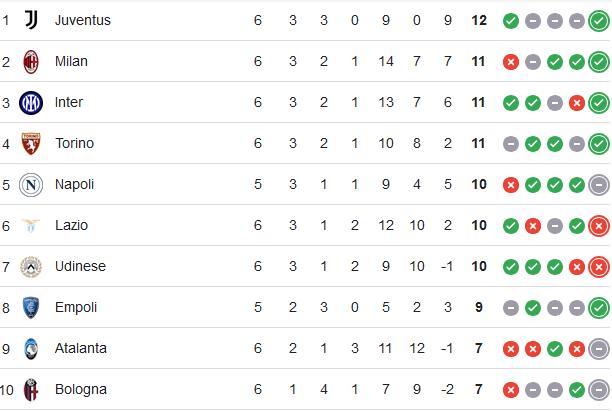Click Napoli's latest draw form indicator
The width and height of the screenshot is (612, 411).
[x=599, y=185]
